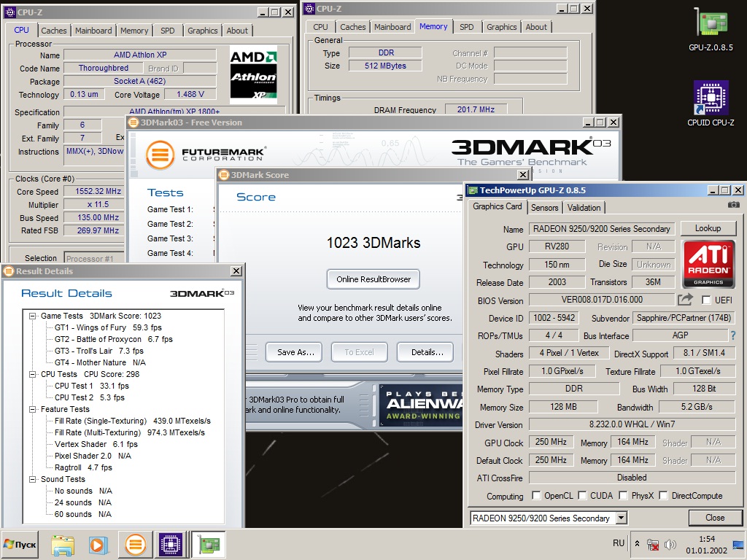This screenshot has width=747, height=560.
Task: Toggle the CUDA checkbox
Action: pos(582,495)
